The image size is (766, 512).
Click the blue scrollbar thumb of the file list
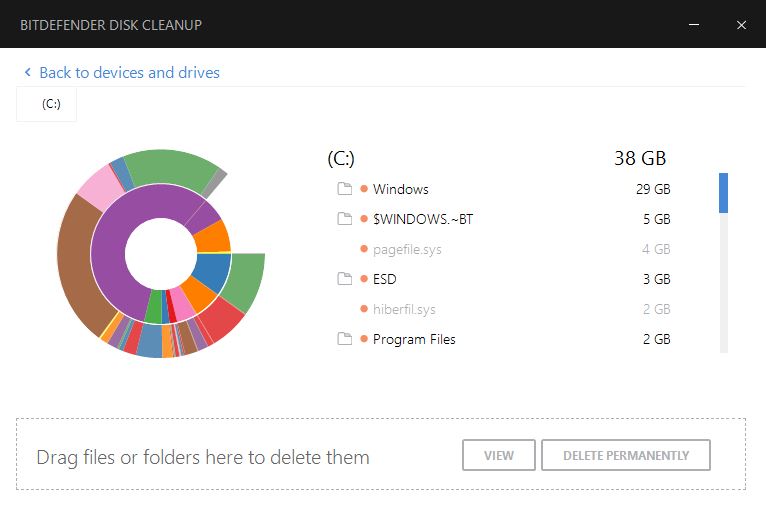pyautogui.click(x=723, y=192)
